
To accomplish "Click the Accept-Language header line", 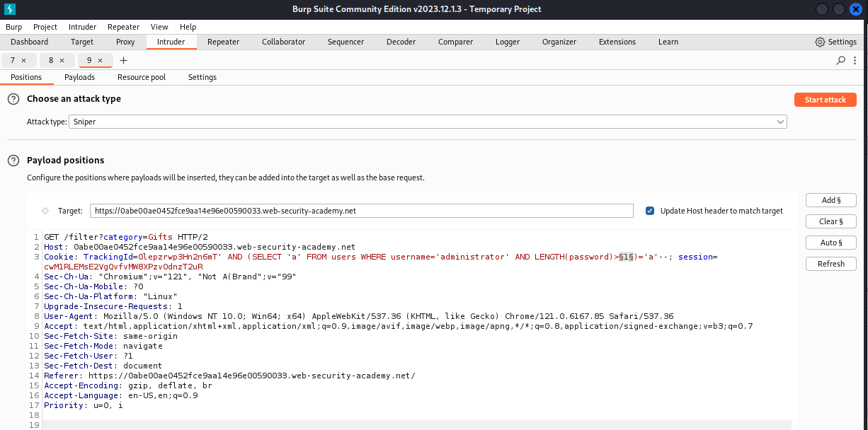I will [121, 395].
